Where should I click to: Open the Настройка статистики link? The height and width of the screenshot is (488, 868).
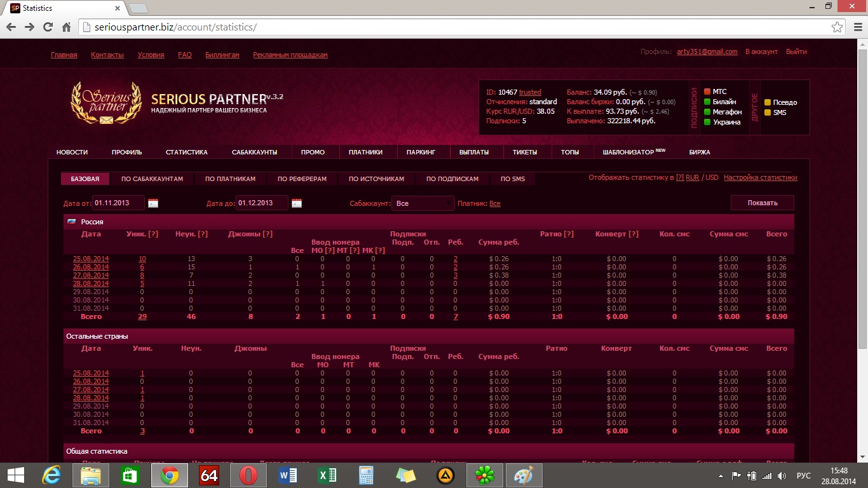click(760, 178)
